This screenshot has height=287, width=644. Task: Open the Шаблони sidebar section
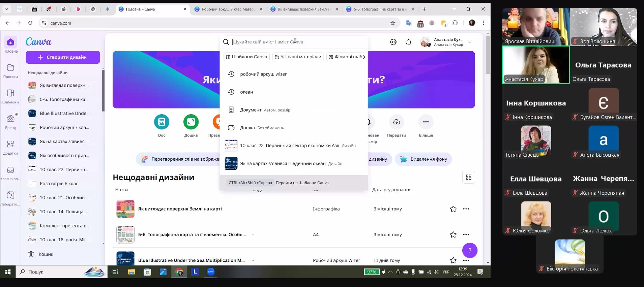point(10,96)
